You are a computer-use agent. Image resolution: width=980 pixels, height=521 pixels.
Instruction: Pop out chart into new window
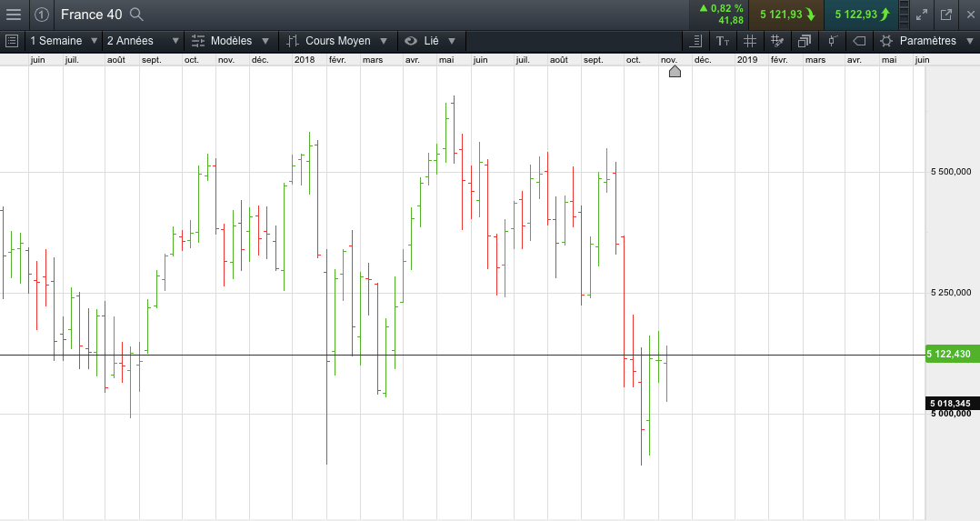click(946, 15)
